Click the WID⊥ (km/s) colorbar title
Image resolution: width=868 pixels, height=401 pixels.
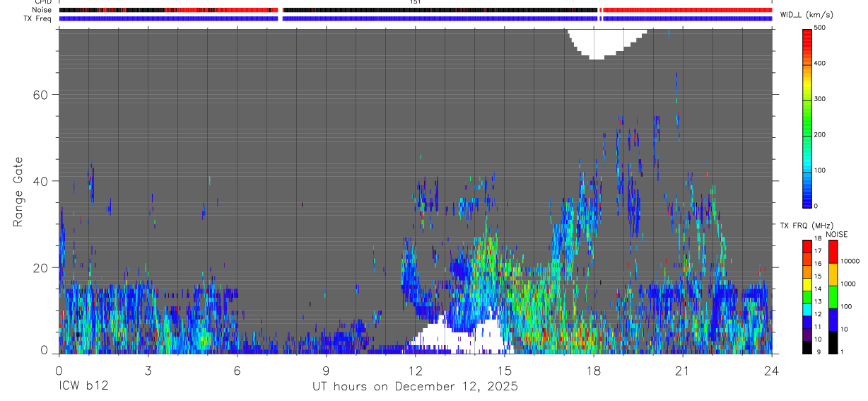[x=808, y=14]
